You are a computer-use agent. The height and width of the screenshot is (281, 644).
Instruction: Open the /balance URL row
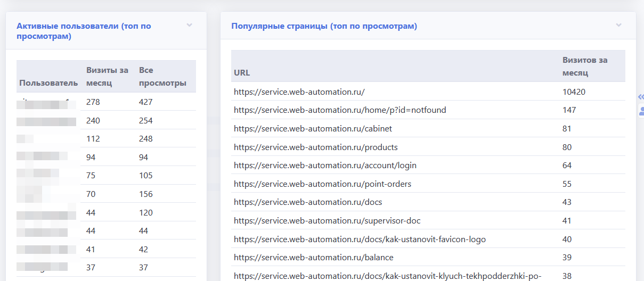(x=313, y=258)
